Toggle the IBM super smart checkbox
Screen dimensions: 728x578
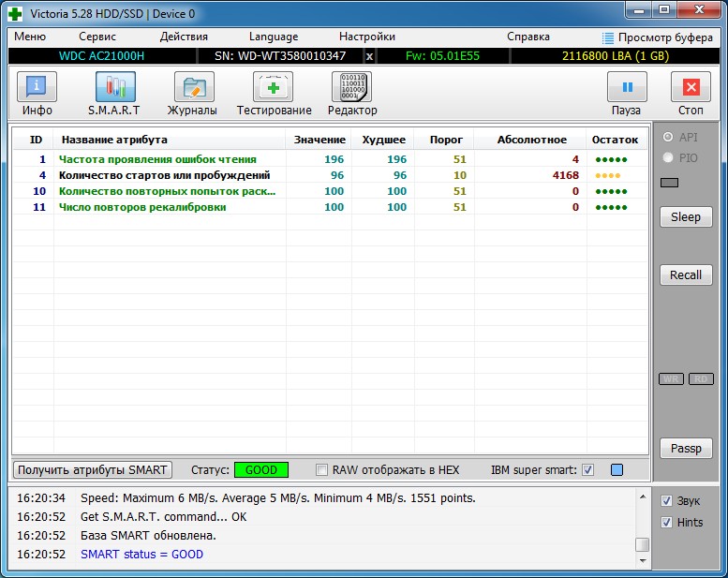[587, 470]
